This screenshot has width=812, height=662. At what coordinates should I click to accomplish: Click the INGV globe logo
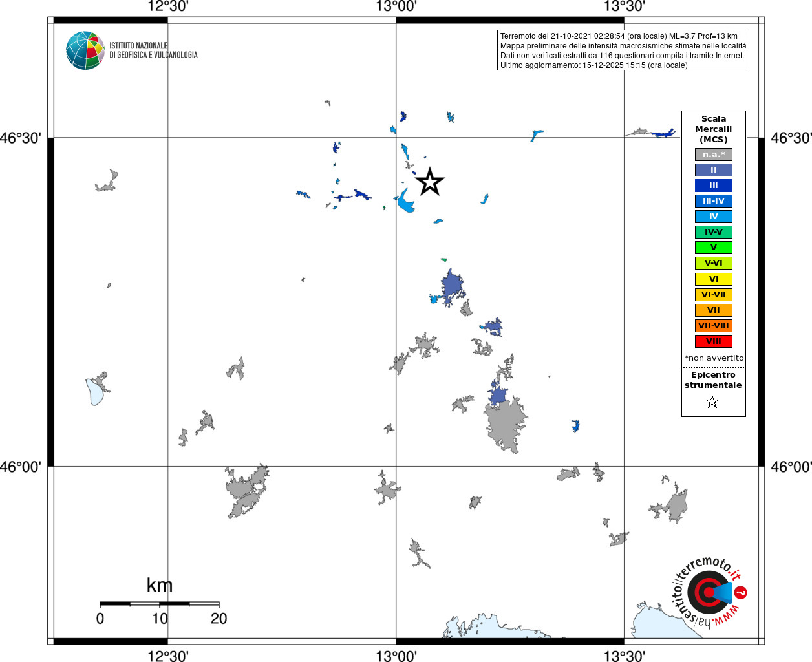click(85, 50)
